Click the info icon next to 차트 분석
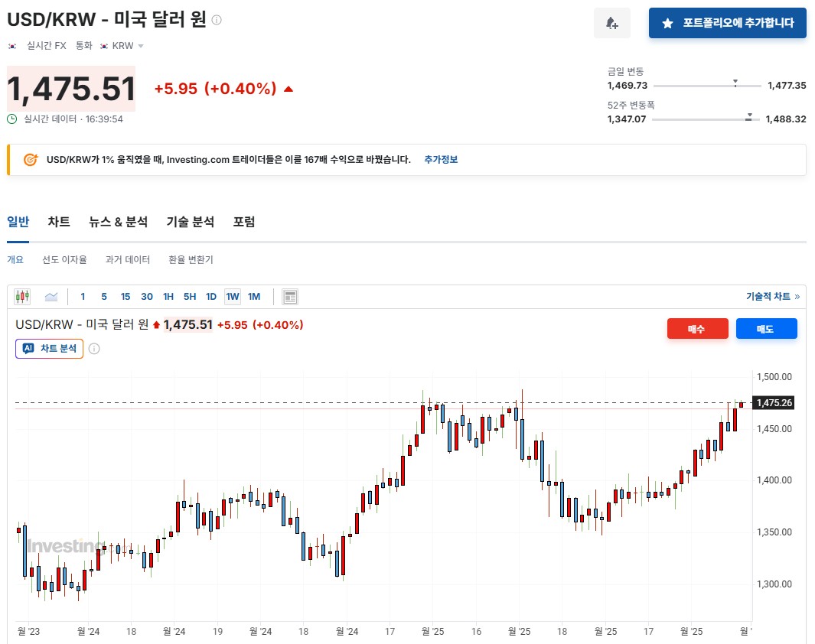 [94, 349]
